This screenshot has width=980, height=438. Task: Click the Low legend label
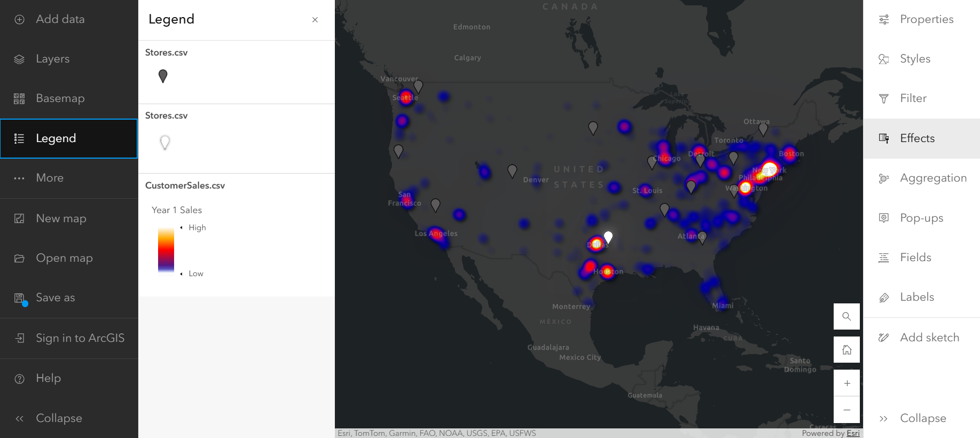click(196, 273)
